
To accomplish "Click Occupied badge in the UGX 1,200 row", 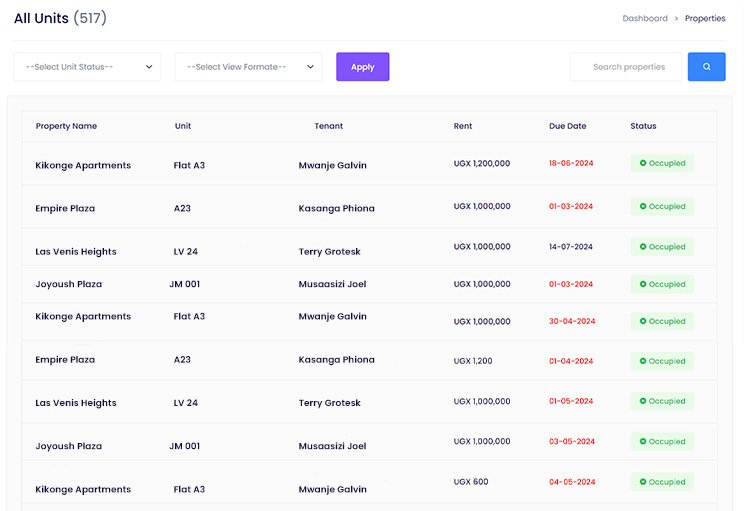I will pos(661,361).
